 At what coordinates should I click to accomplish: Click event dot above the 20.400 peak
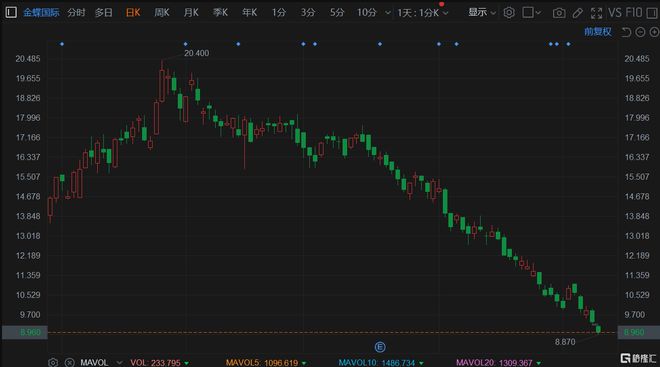point(186,44)
